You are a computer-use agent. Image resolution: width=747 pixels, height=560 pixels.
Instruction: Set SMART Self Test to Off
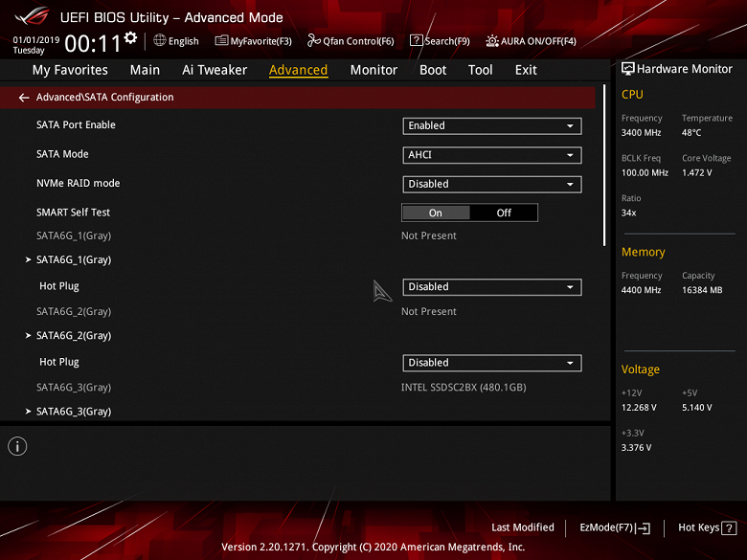point(504,213)
